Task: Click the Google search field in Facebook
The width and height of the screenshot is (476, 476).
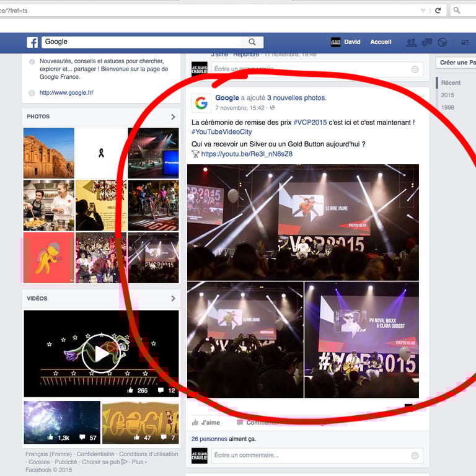Action: [x=141, y=42]
